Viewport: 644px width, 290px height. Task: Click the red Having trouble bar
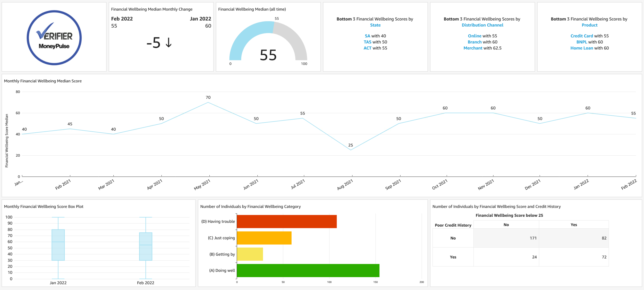tap(286, 221)
